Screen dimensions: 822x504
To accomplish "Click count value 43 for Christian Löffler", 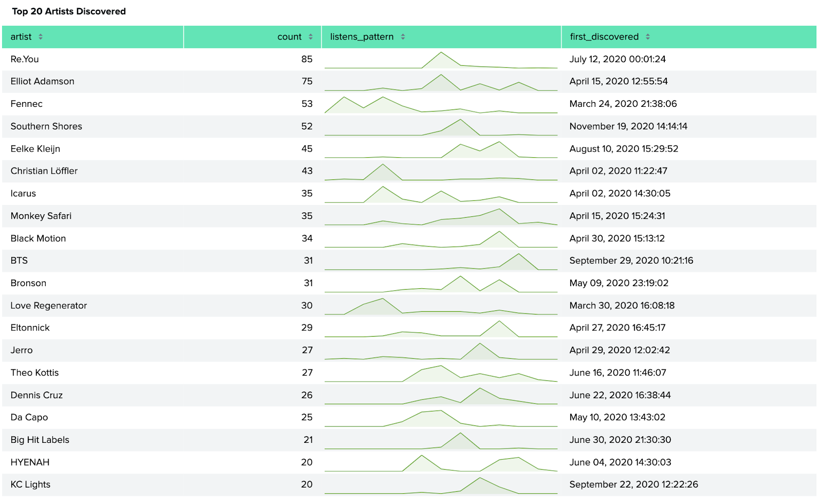I will click(307, 171).
